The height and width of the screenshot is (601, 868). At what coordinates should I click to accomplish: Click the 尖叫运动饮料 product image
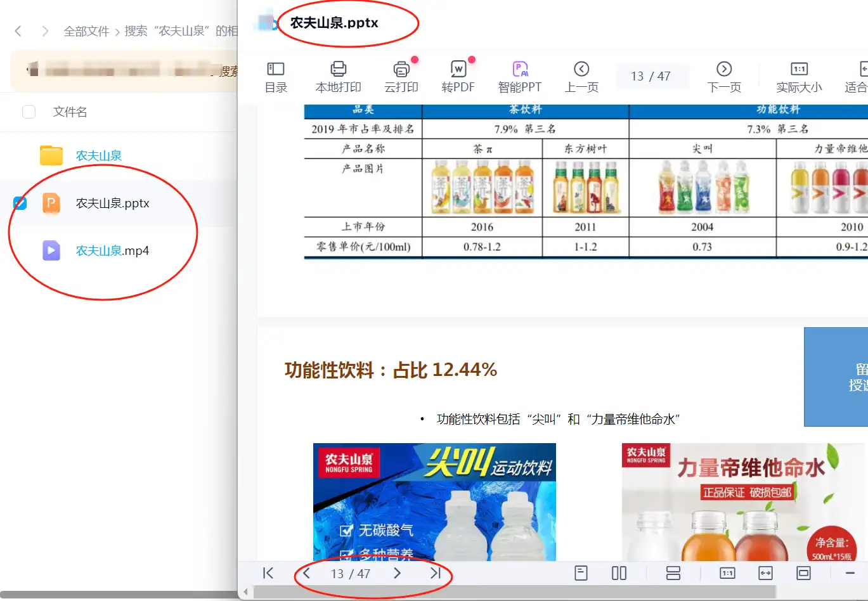click(x=434, y=501)
